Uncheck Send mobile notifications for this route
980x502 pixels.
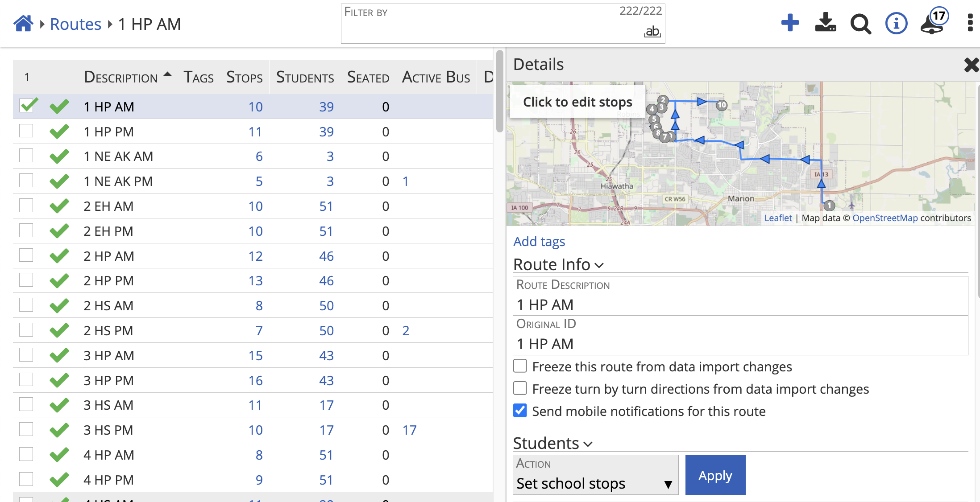click(x=520, y=411)
